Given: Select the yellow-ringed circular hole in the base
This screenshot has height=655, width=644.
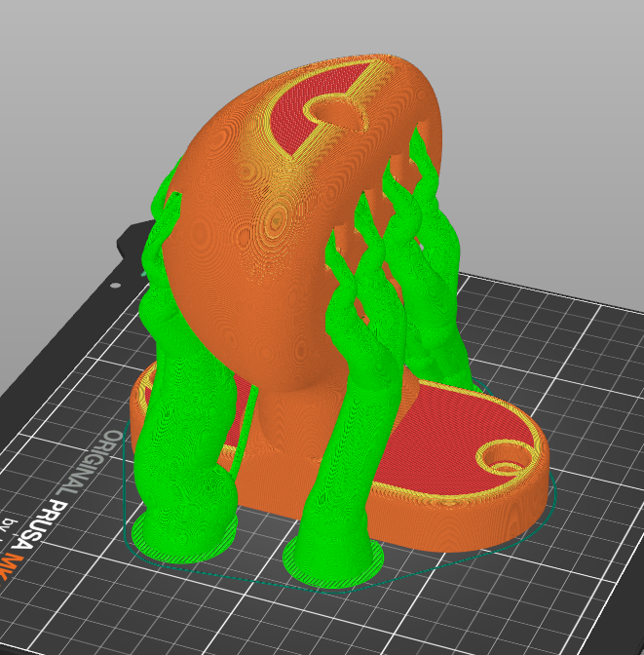Looking at the screenshot, I should [x=506, y=459].
